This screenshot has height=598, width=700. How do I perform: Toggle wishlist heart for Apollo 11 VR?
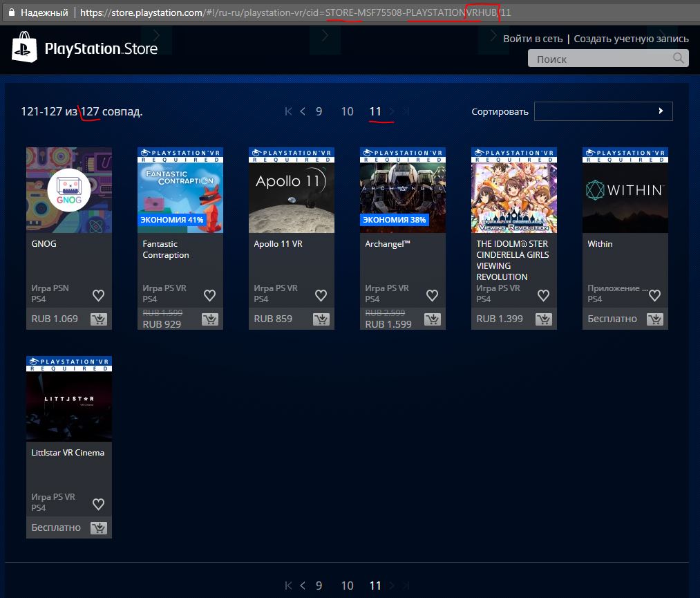point(321,295)
